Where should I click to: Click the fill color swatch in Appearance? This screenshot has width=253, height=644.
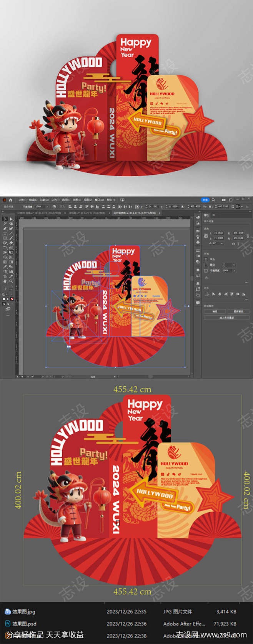(206, 260)
